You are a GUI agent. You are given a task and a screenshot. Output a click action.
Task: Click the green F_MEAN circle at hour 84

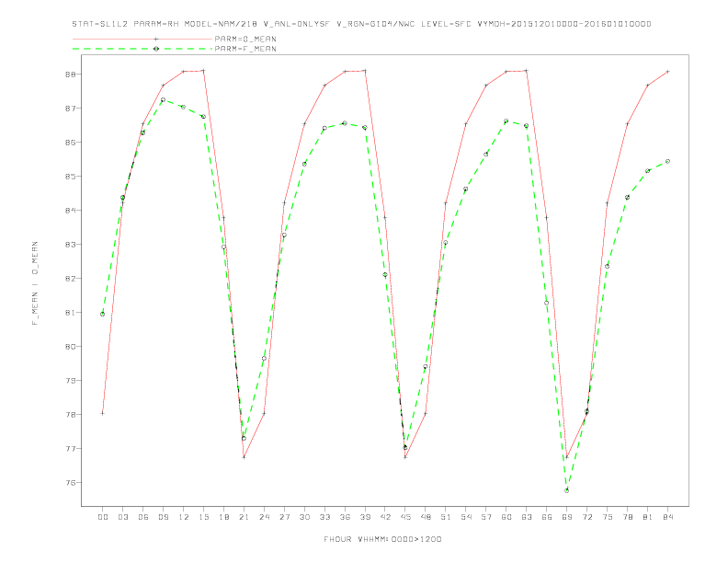pos(667,161)
